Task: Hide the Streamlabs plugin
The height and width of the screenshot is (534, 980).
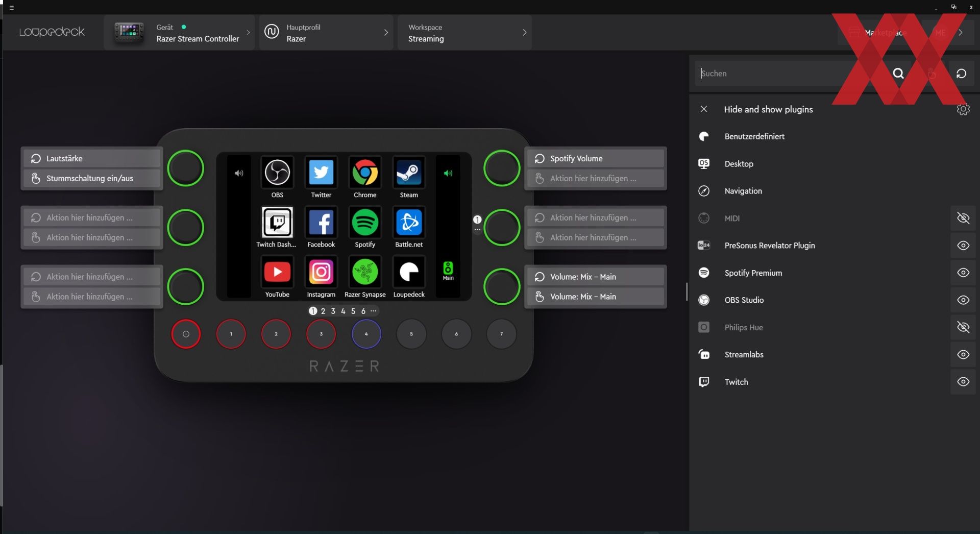Action: click(x=963, y=354)
